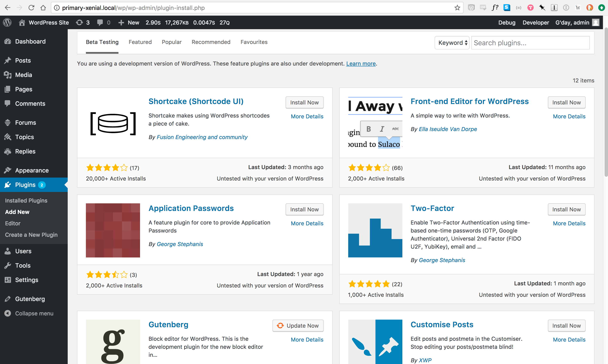This screenshot has height=364, width=608.
Task: Install Front-end Editor for WordPress
Action: click(x=567, y=103)
